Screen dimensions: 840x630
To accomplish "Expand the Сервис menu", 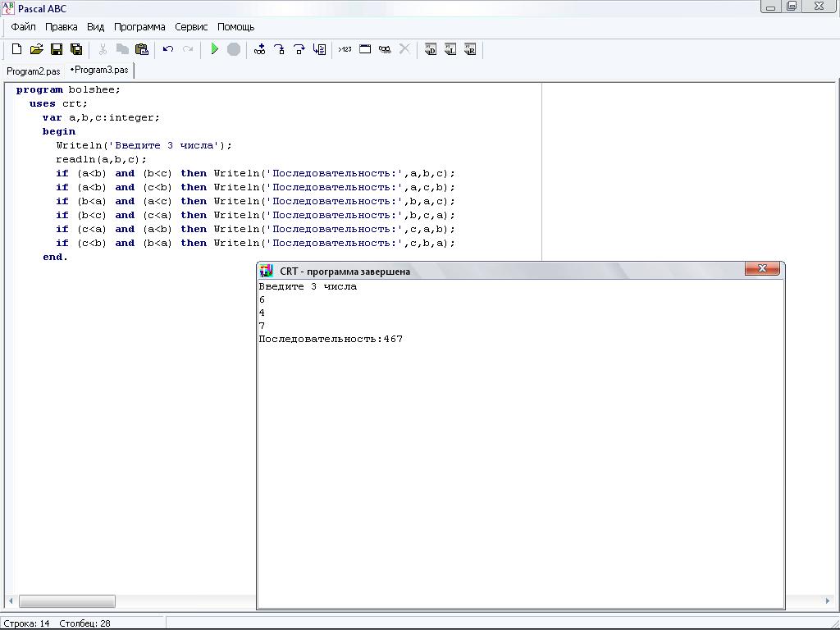I will tap(191, 27).
